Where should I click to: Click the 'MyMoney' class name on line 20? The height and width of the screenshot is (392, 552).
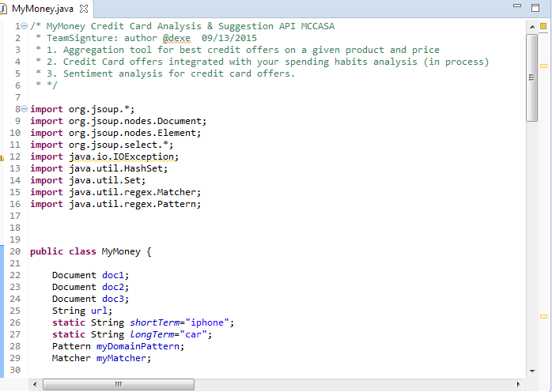pos(121,251)
